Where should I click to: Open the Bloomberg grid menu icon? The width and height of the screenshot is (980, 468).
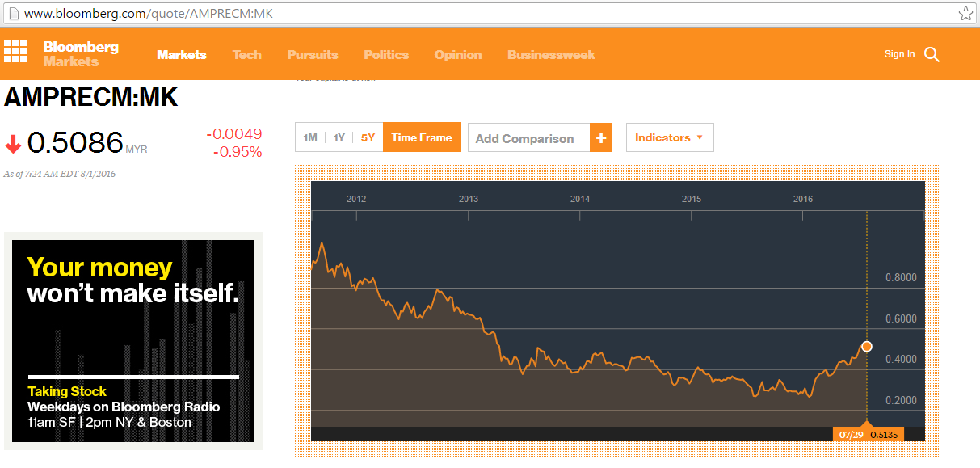[x=15, y=51]
